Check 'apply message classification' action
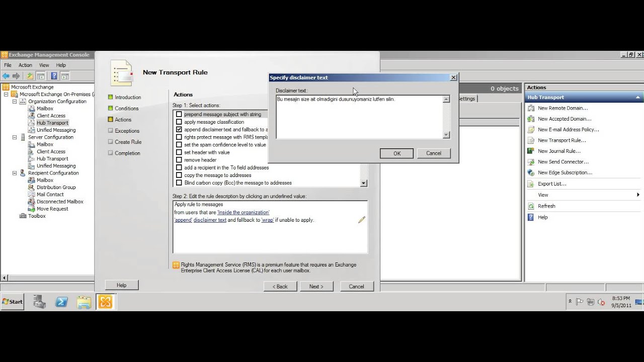This screenshot has height=362, width=644. click(179, 122)
